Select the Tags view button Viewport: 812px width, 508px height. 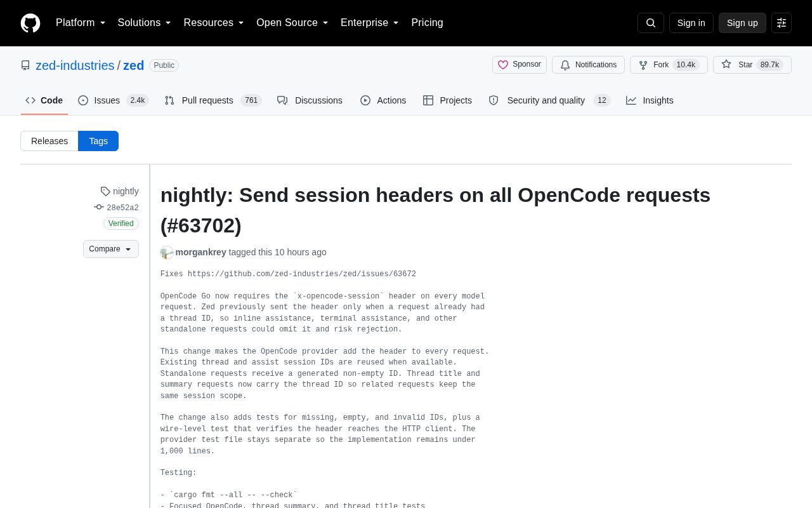[98, 141]
